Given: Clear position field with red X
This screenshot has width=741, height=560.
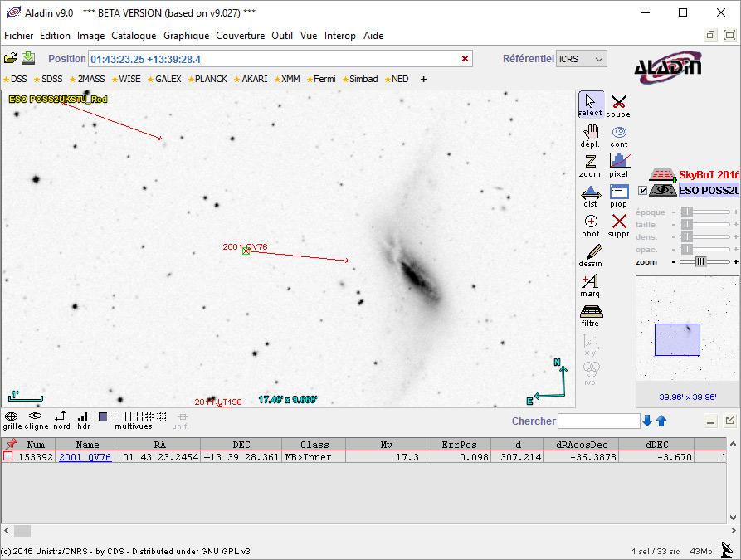Looking at the screenshot, I should pos(465,59).
